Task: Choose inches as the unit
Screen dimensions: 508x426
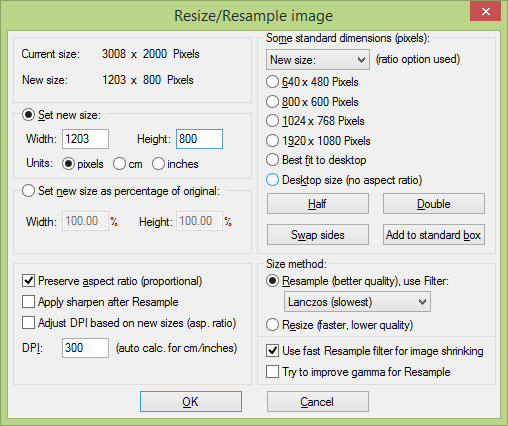Action: 158,164
